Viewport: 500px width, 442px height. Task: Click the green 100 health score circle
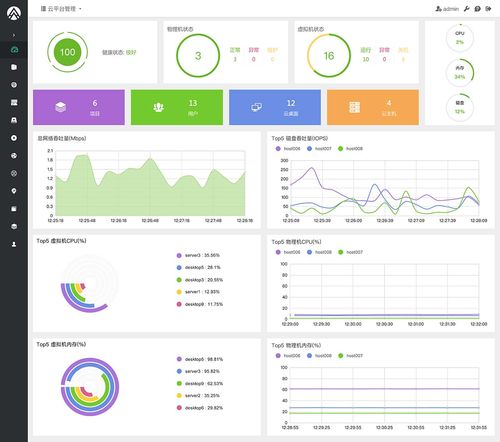tap(67, 52)
